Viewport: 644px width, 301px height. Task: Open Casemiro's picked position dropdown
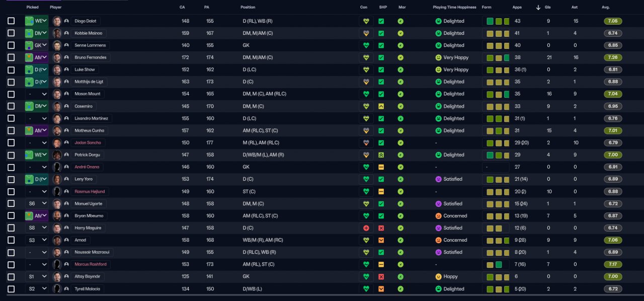pyautogui.click(x=37, y=106)
